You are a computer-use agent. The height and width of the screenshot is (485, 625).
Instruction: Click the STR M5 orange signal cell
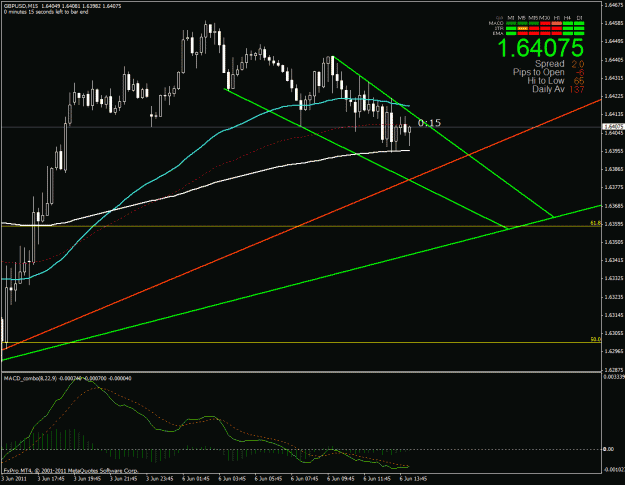click(x=523, y=28)
